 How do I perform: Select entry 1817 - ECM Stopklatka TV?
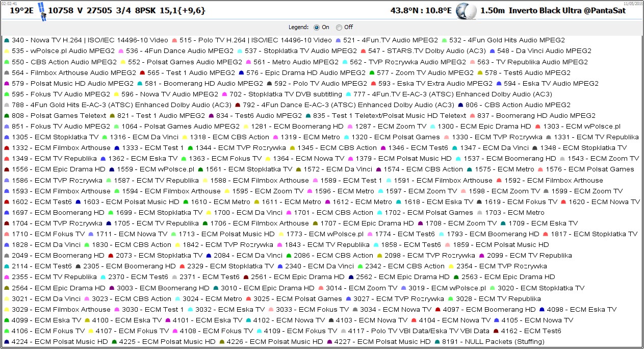(594, 234)
